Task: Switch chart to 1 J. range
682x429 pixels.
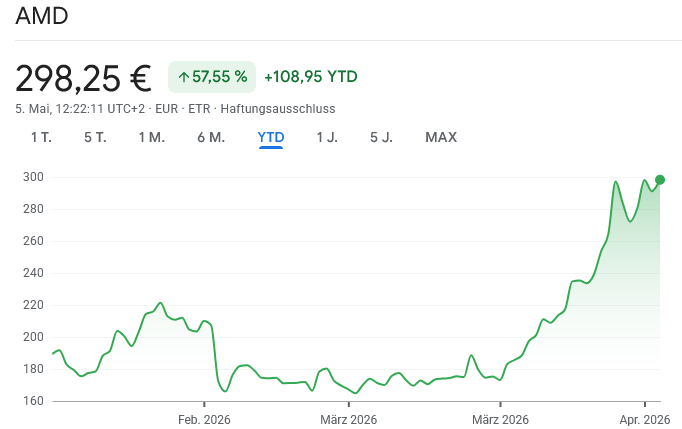Action: tap(327, 137)
